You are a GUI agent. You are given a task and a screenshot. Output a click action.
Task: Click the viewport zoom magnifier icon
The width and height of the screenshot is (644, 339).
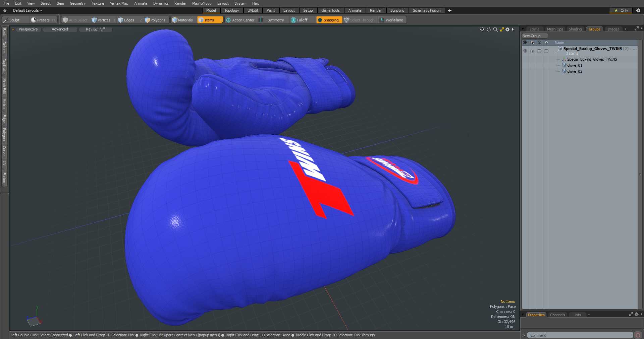click(x=495, y=29)
